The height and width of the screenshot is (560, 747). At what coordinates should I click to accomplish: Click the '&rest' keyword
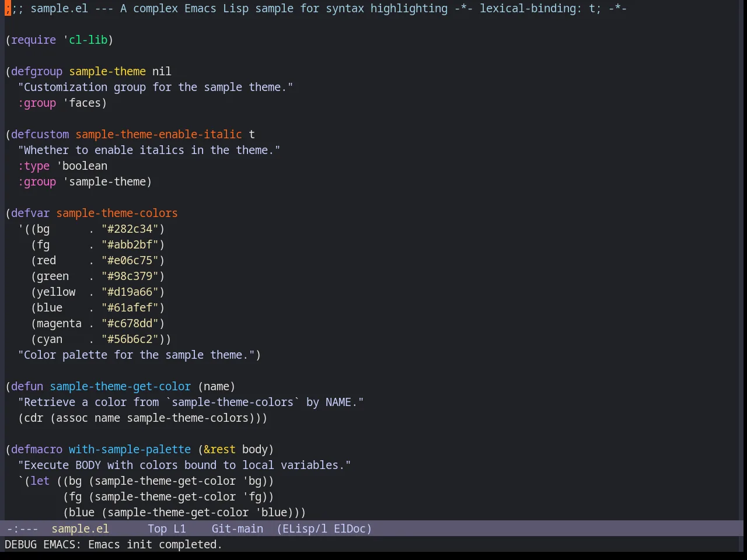click(219, 449)
